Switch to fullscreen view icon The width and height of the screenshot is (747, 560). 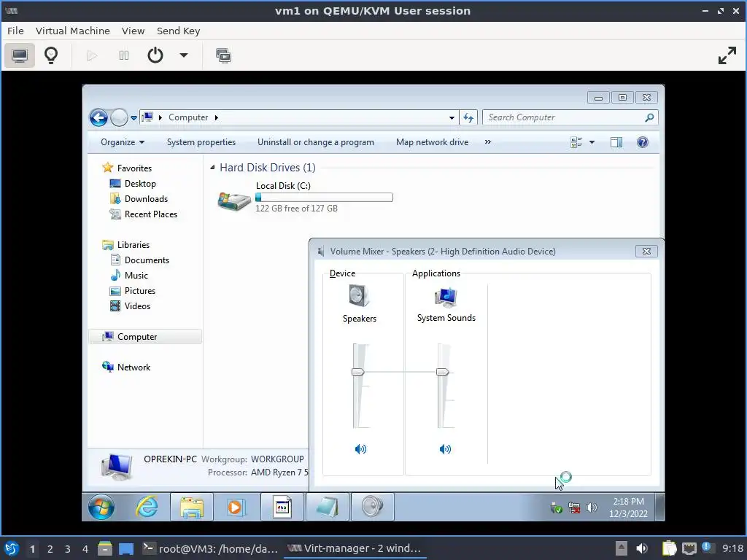point(727,55)
